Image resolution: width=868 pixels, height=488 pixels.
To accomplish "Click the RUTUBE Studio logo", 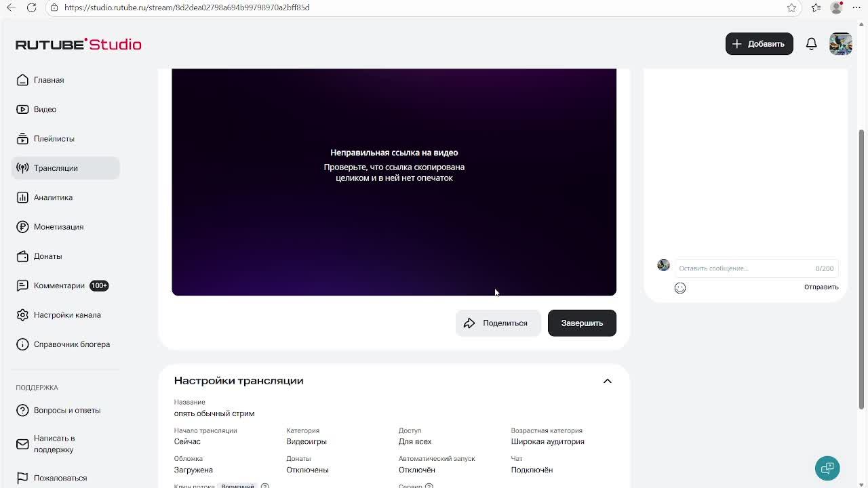I will point(78,44).
